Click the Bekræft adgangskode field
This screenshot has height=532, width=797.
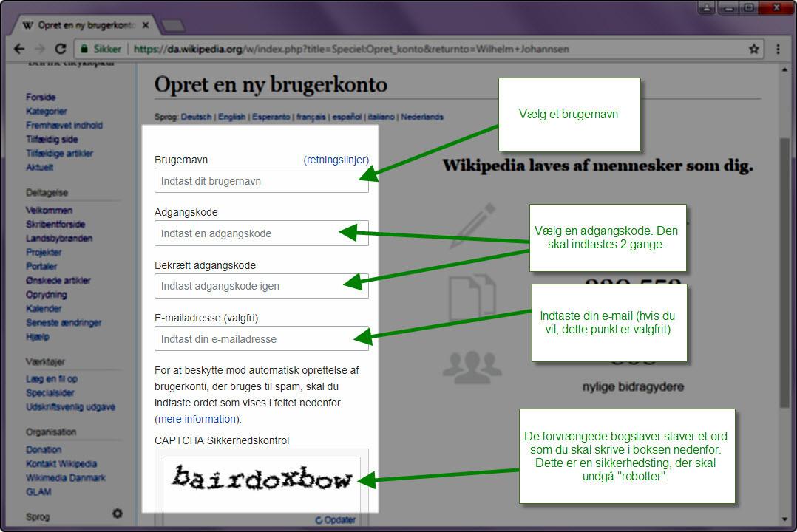tap(261, 286)
